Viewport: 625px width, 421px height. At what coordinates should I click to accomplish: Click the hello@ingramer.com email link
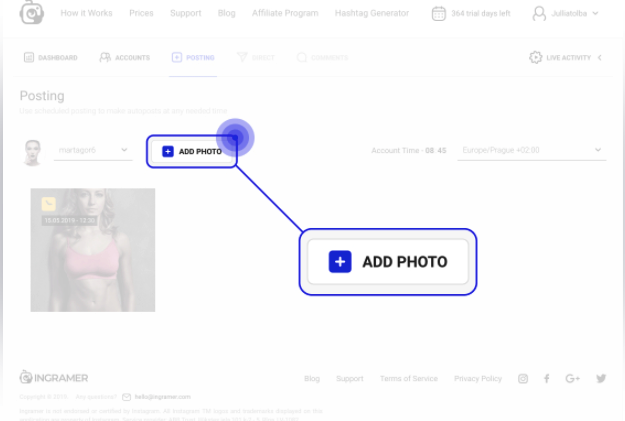click(163, 397)
